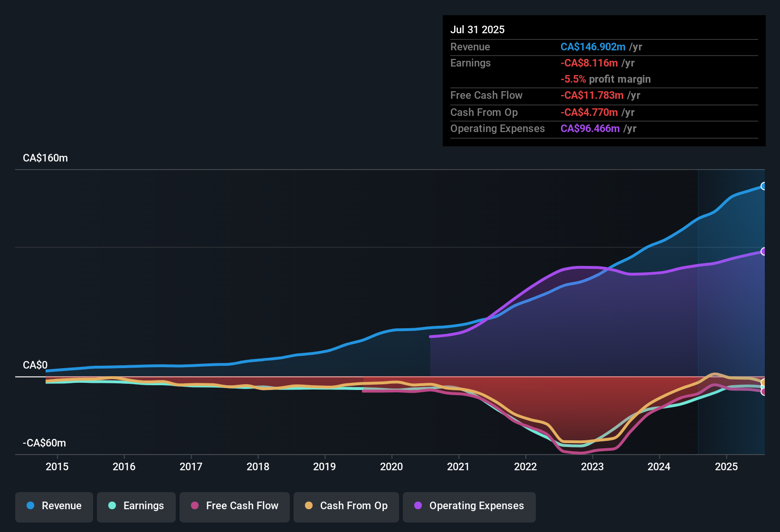Hide the Operating Expenses series
Viewport: 780px width, 532px height.
point(469,506)
